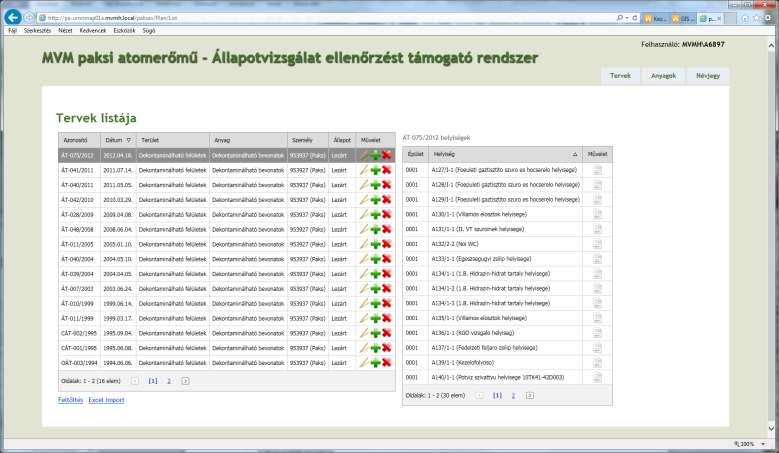Click the Feltöltés link

(x=71, y=400)
